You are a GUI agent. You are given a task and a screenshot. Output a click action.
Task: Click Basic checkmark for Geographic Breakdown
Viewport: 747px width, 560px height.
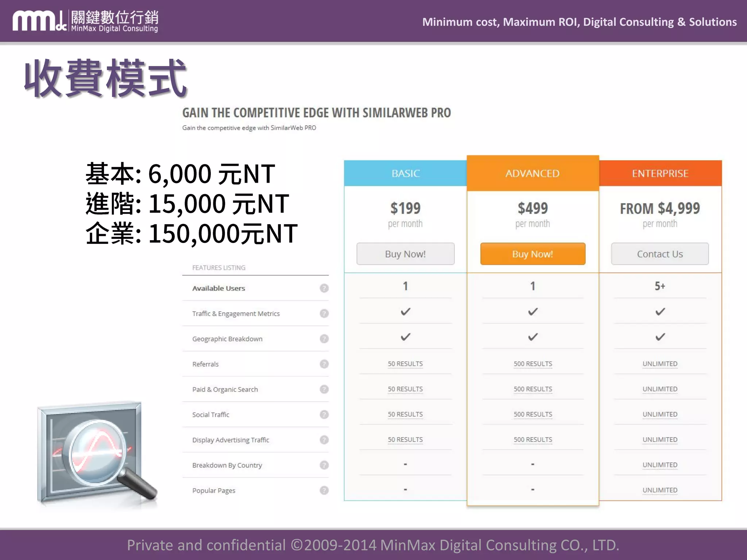click(x=405, y=337)
